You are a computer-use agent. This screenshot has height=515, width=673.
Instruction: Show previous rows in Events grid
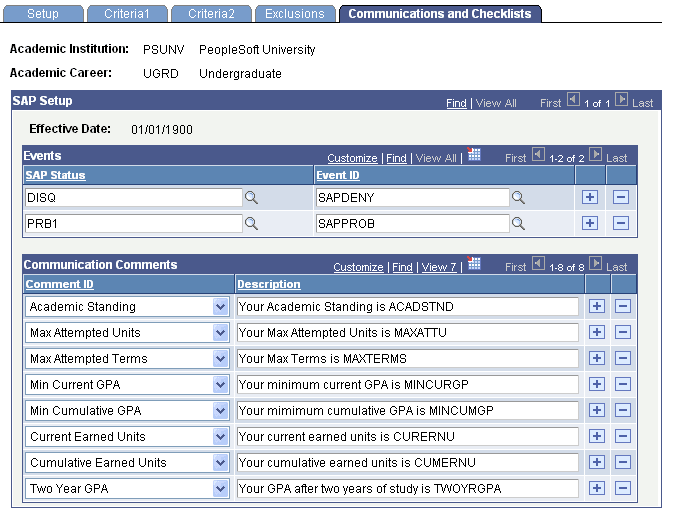(538, 154)
